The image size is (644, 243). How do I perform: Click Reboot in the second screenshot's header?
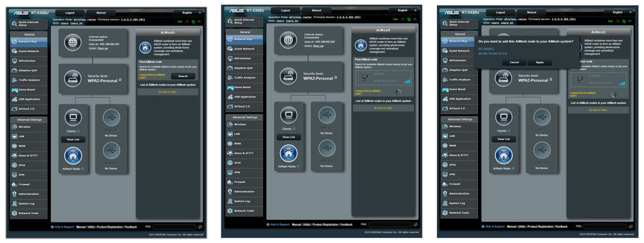(x=317, y=10)
